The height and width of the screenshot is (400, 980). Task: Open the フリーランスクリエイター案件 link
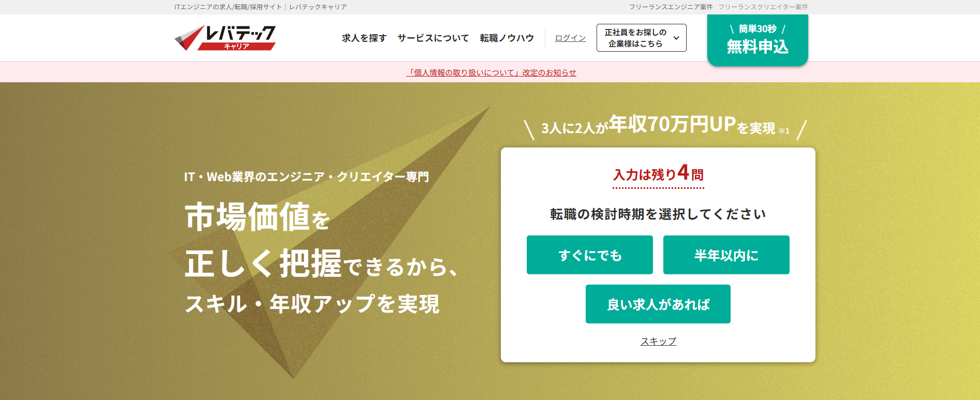point(763,7)
